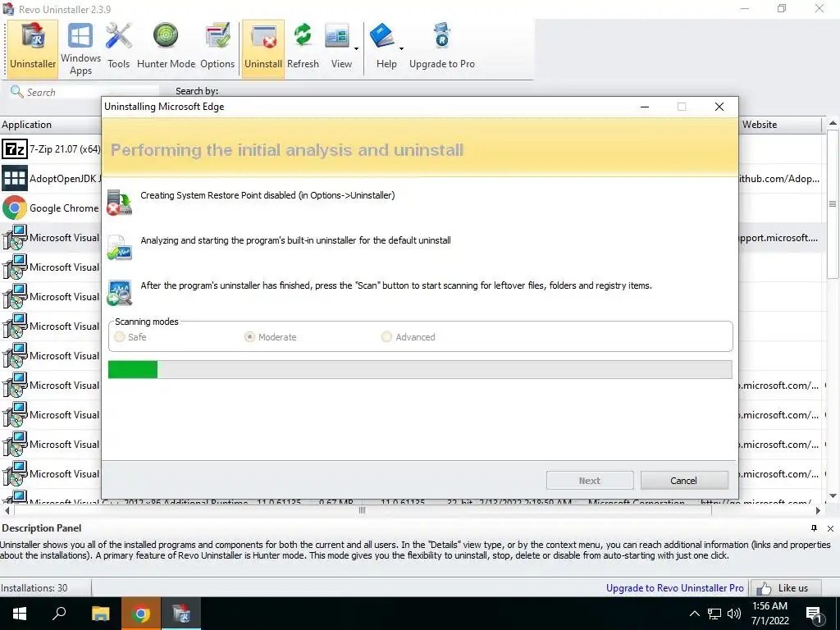The height and width of the screenshot is (630, 840).
Task: Sort by the Application column header
Action: [x=51, y=125]
